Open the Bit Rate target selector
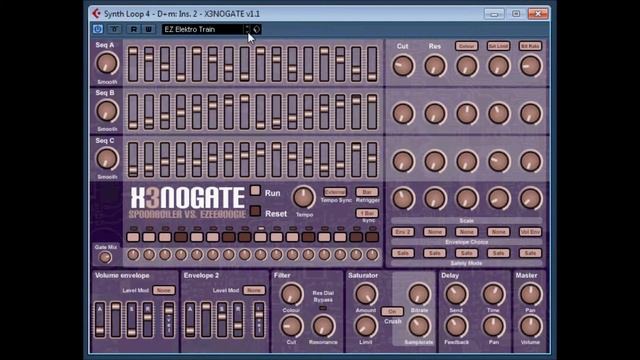Image resolution: width=640 pixels, height=360 pixels. point(530,46)
